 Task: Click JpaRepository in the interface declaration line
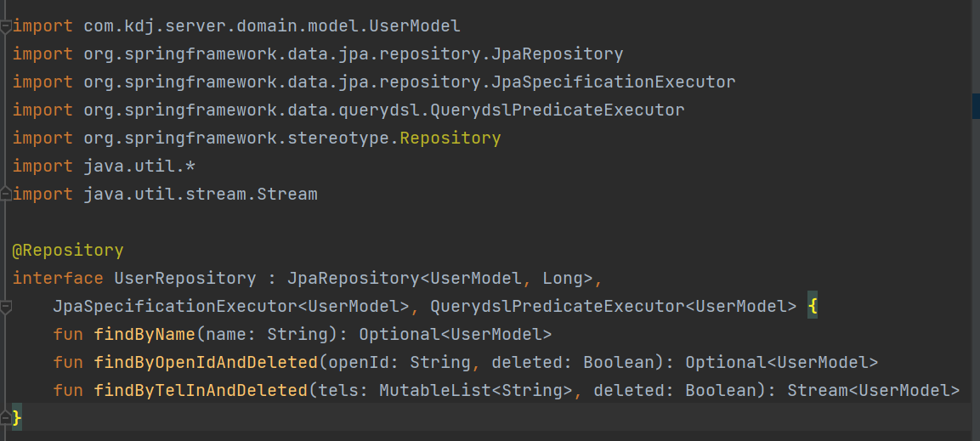(354, 278)
